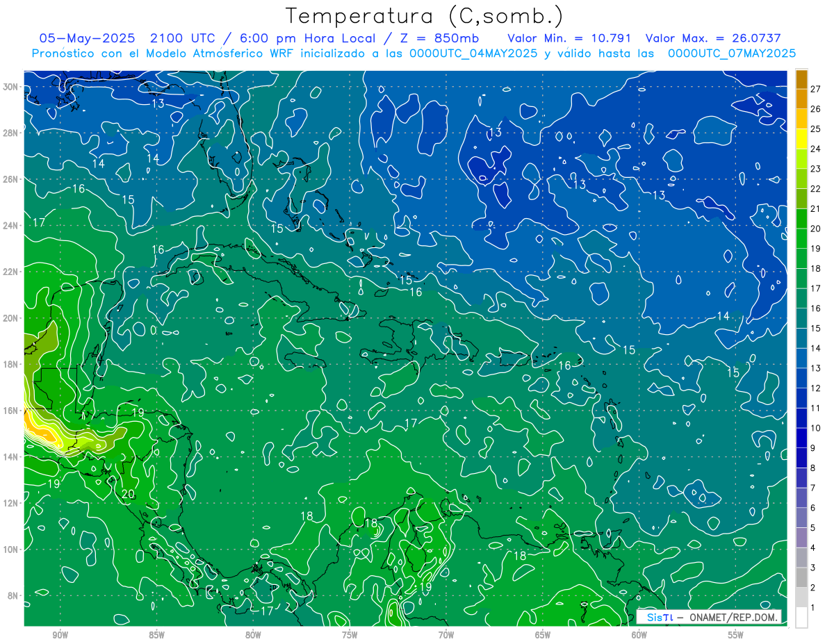The height and width of the screenshot is (644, 834).
Task: Click the "SisTI – ONAMET/REP.DOM." credit box
Action: coord(708,617)
